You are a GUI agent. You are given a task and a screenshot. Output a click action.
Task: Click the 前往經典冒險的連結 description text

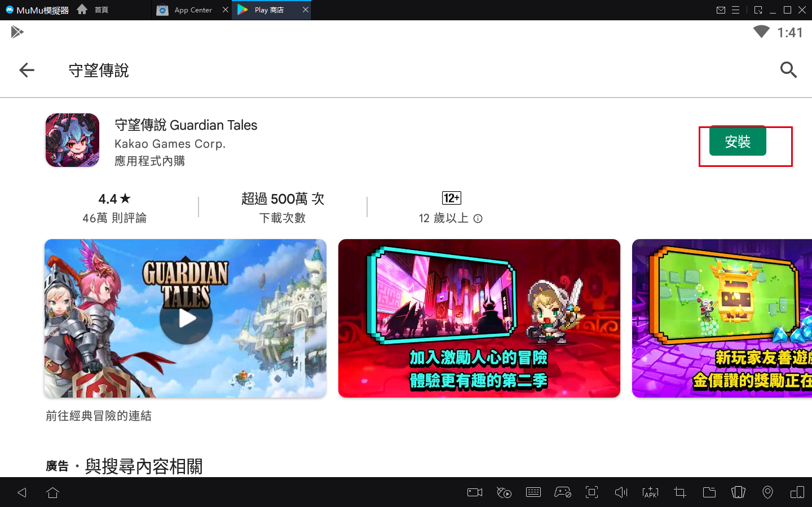coord(99,416)
